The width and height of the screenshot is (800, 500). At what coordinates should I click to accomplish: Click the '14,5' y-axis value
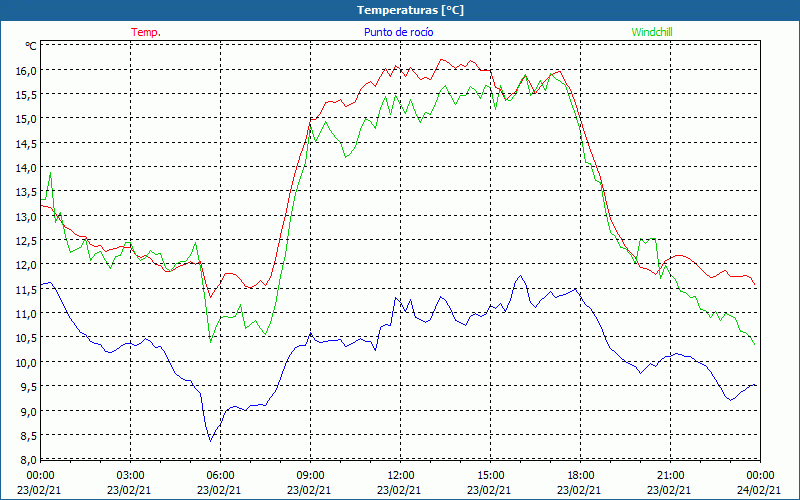click(27, 144)
